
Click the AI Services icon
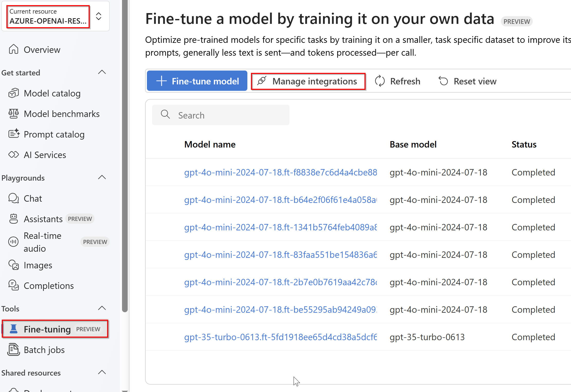click(x=14, y=155)
